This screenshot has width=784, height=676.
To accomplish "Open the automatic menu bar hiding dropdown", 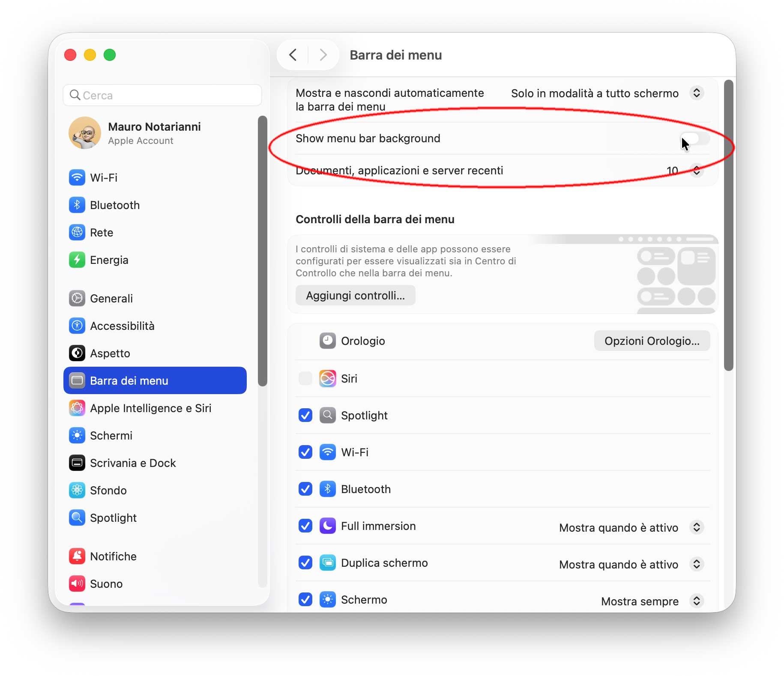I will 696,93.
